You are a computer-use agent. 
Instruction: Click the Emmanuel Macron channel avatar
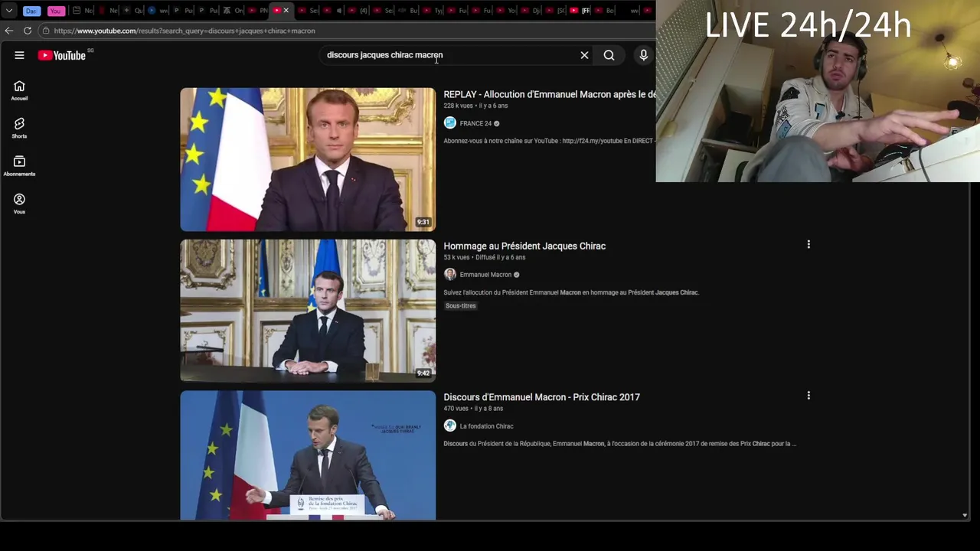tap(450, 275)
